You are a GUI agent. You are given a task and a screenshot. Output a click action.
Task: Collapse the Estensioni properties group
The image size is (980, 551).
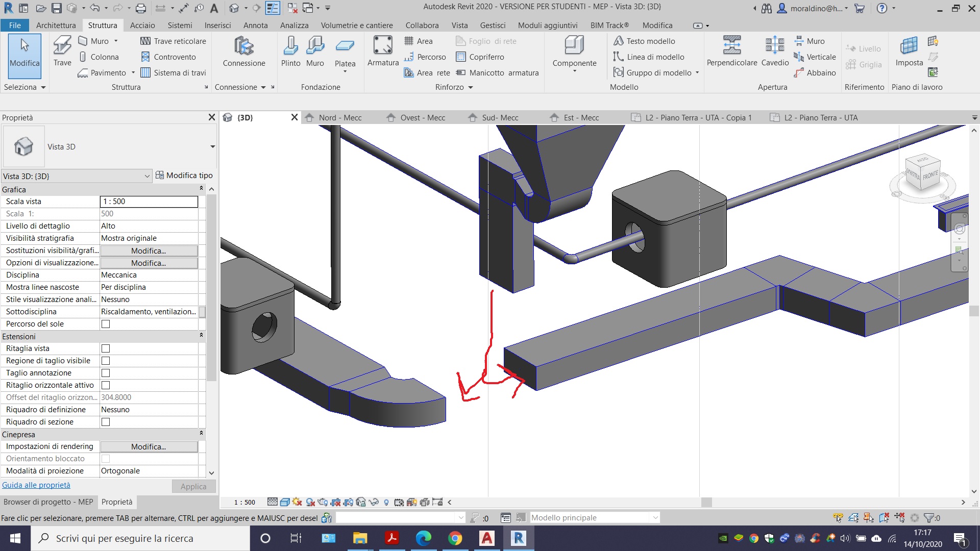pyautogui.click(x=201, y=336)
